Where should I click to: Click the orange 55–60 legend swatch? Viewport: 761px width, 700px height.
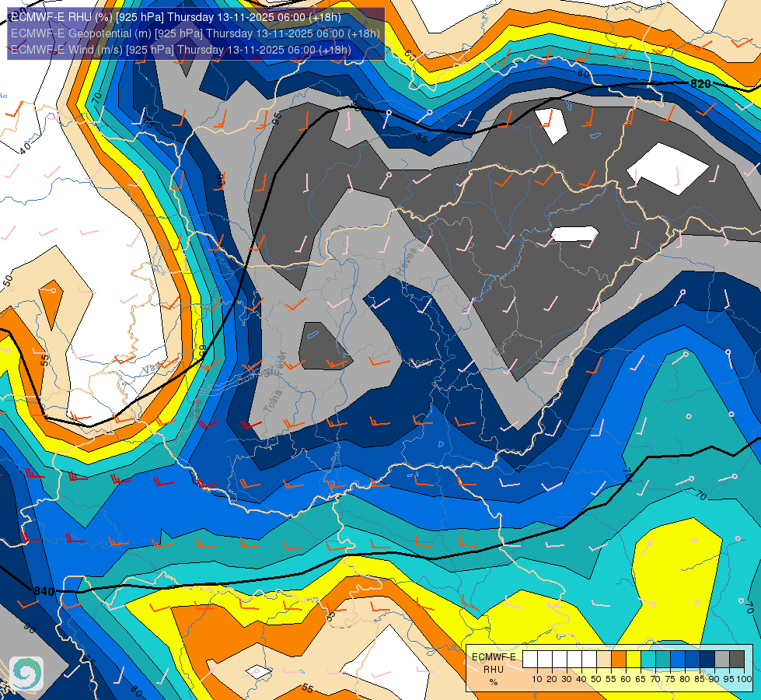[619, 660]
